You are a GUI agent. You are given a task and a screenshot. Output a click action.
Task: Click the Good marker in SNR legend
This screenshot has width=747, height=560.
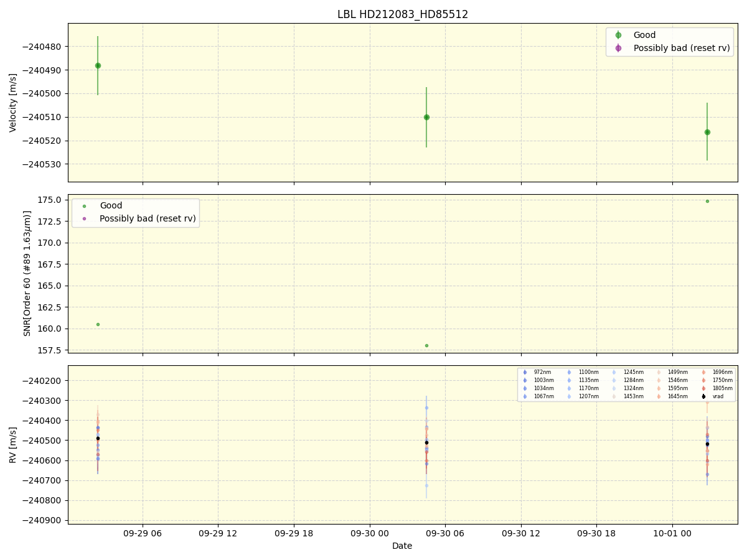pos(85,206)
